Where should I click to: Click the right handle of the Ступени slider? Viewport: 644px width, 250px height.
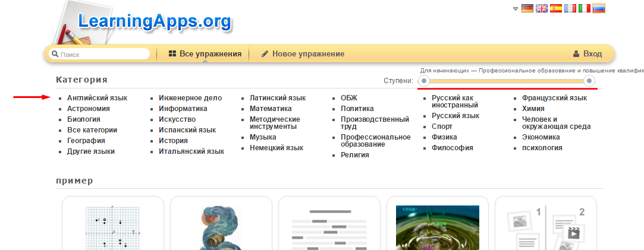[x=589, y=81]
